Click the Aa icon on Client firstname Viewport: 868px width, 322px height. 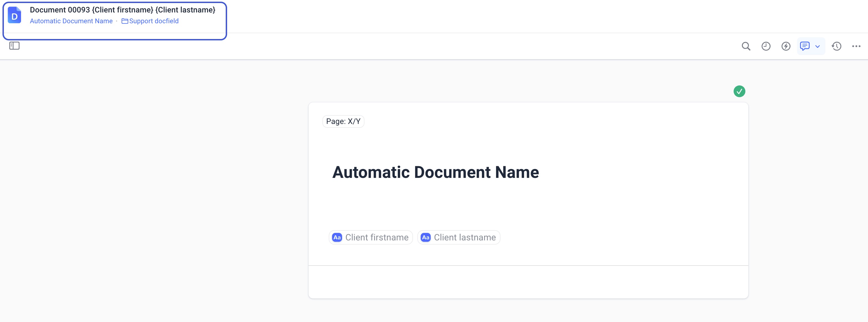pyautogui.click(x=337, y=237)
